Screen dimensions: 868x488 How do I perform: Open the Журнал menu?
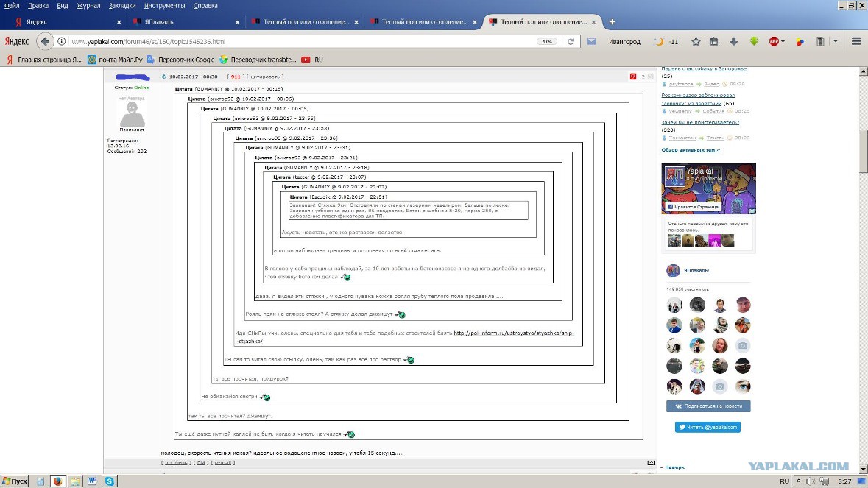tap(88, 6)
